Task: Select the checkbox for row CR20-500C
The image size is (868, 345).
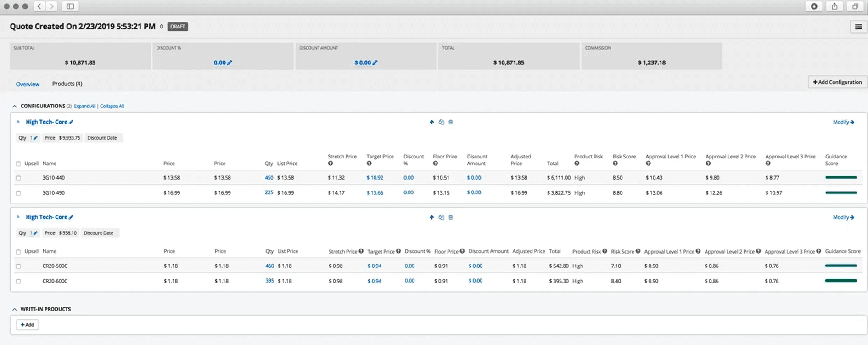Action: coord(18,266)
